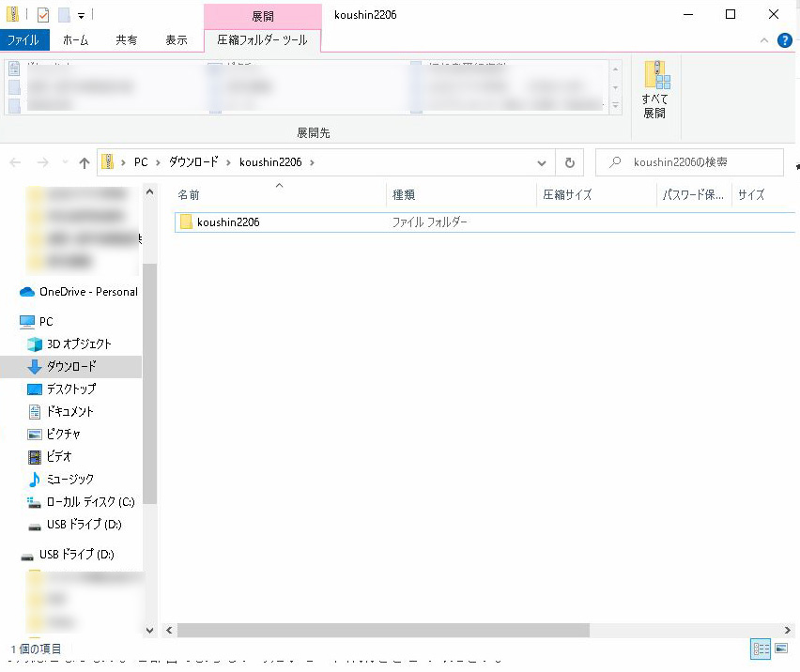Open the 共有 ribbon tab

tap(126, 40)
